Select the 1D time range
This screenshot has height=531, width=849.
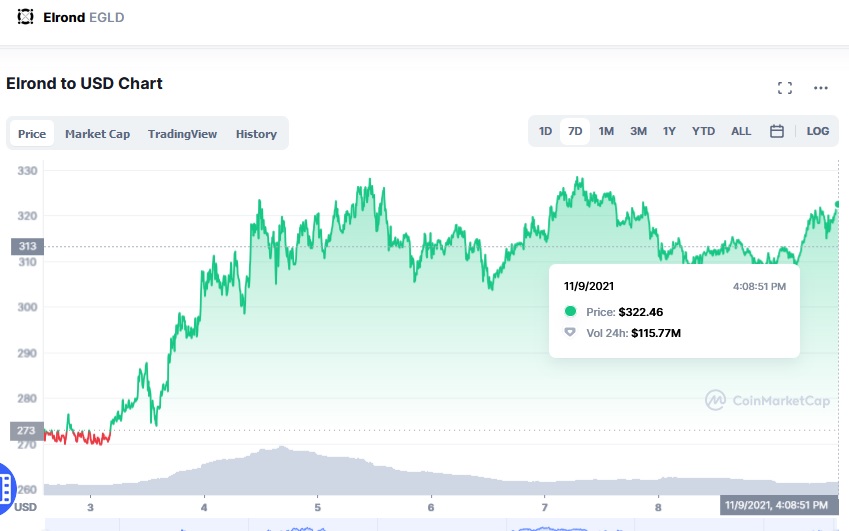pyautogui.click(x=545, y=131)
